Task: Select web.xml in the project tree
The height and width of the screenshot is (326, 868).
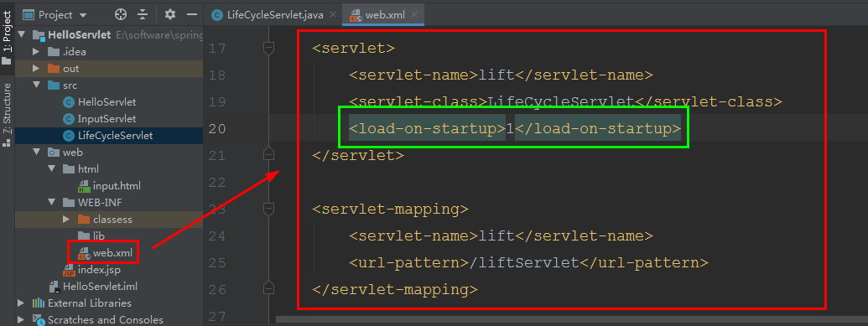Action: [x=112, y=252]
